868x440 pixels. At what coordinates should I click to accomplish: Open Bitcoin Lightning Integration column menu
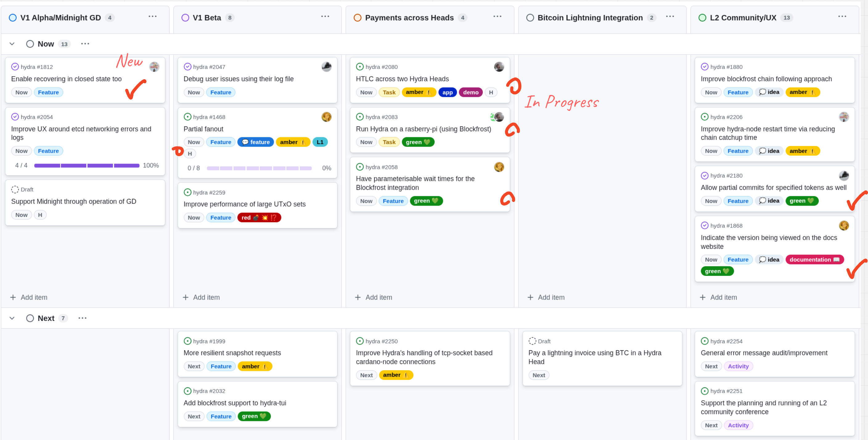pyautogui.click(x=670, y=17)
